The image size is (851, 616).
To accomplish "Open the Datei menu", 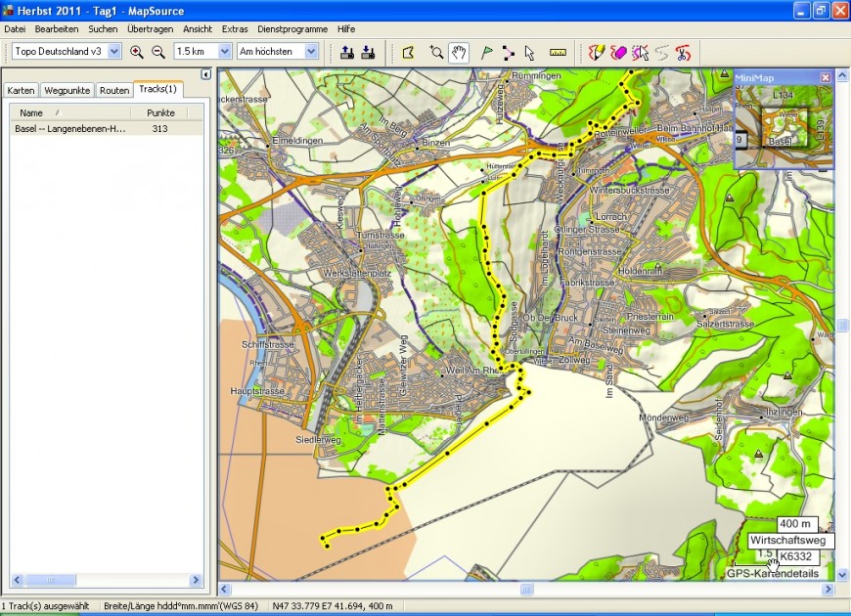I will click(x=16, y=29).
